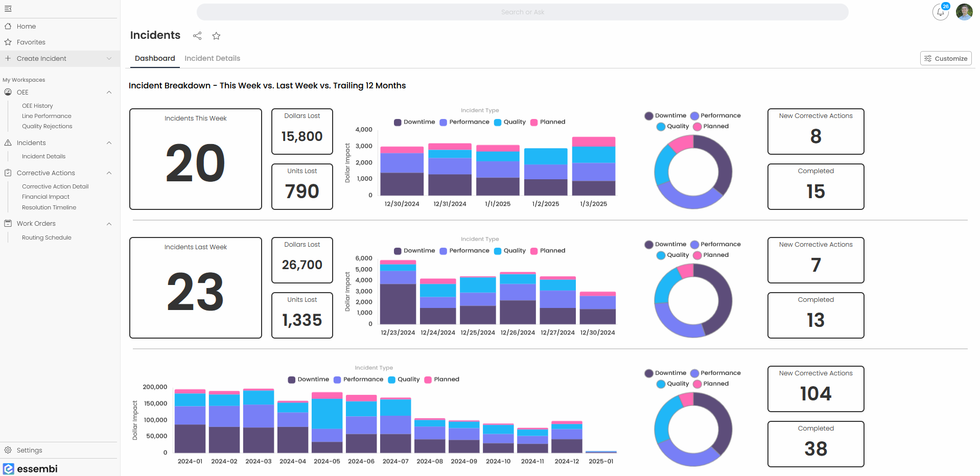Switch to the Incident Details tab
980x476 pixels.
point(212,58)
